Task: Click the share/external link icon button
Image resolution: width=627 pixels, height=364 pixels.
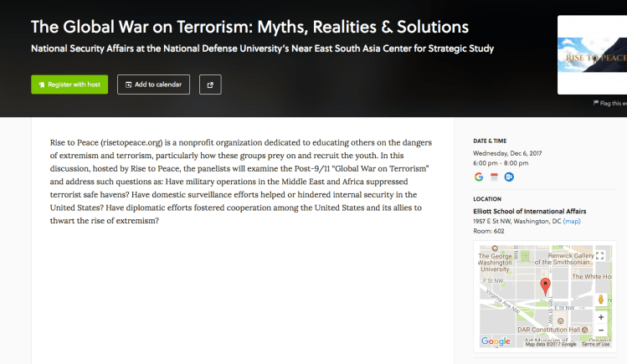Action: (209, 85)
